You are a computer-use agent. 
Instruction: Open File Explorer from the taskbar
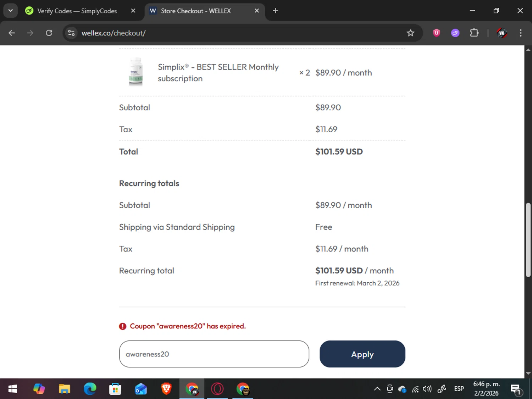64,389
